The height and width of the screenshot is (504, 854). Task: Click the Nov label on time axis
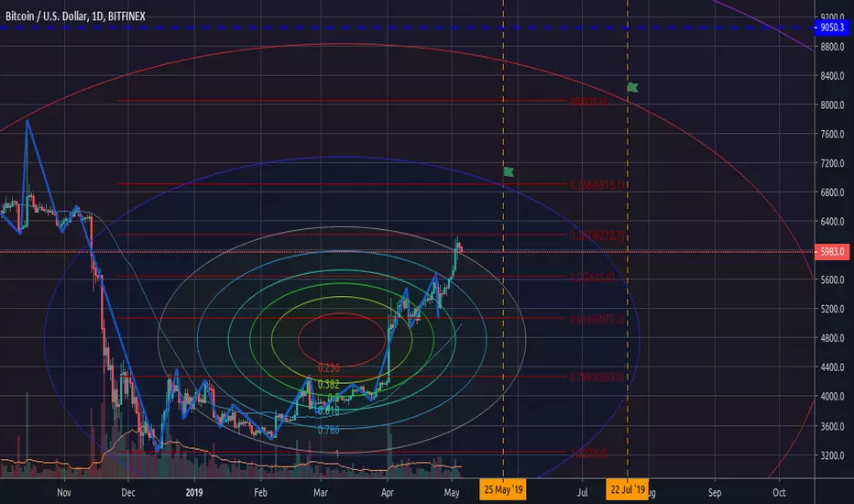(64, 493)
